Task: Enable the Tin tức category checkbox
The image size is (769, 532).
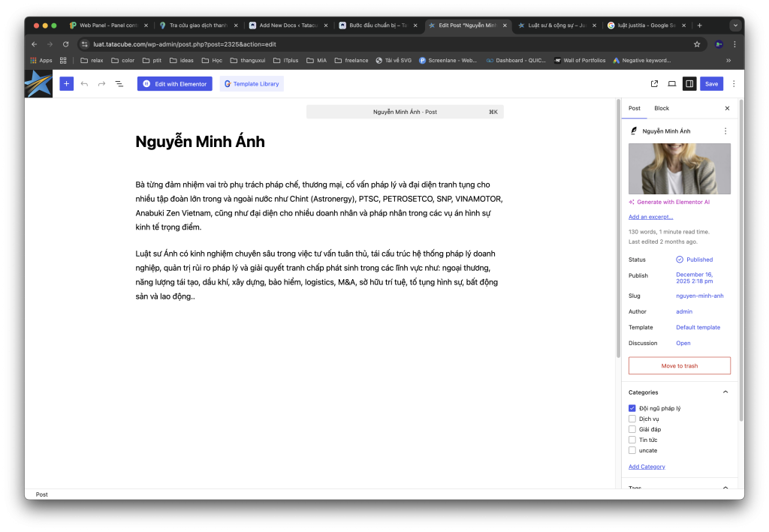Action: coord(632,440)
